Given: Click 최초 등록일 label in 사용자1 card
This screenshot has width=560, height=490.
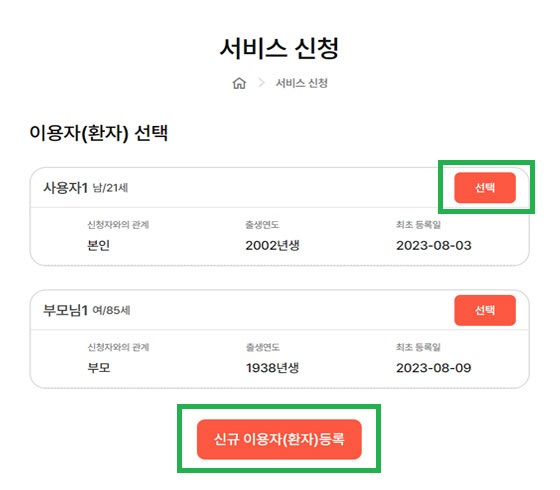Looking at the screenshot, I should pyautogui.click(x=418, y=225).
